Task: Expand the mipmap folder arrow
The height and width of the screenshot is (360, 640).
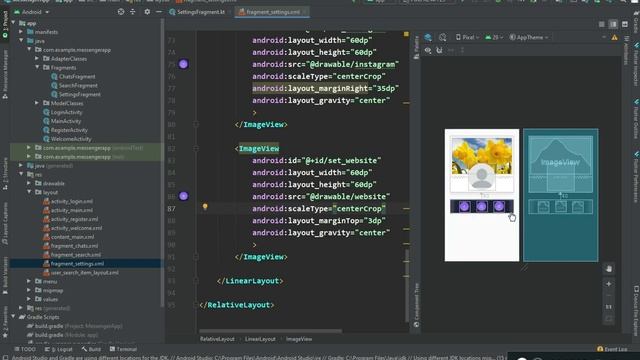Action: (29, 290)
